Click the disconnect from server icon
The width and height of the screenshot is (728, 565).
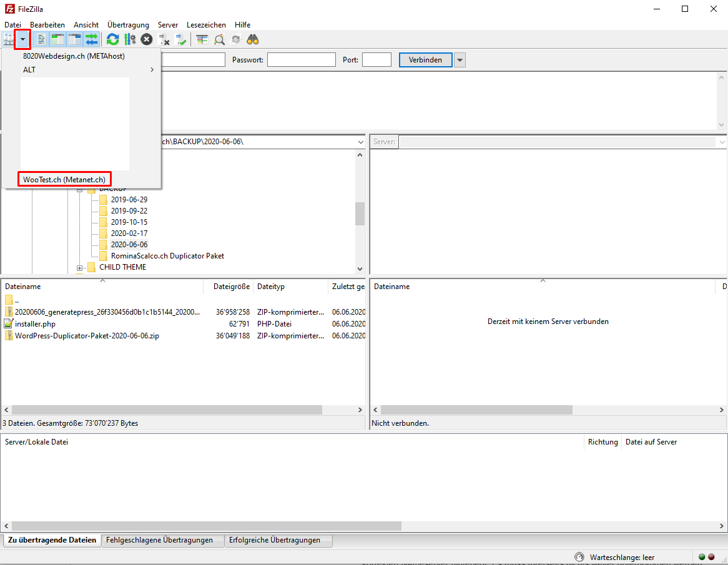(x=164, y=39)
